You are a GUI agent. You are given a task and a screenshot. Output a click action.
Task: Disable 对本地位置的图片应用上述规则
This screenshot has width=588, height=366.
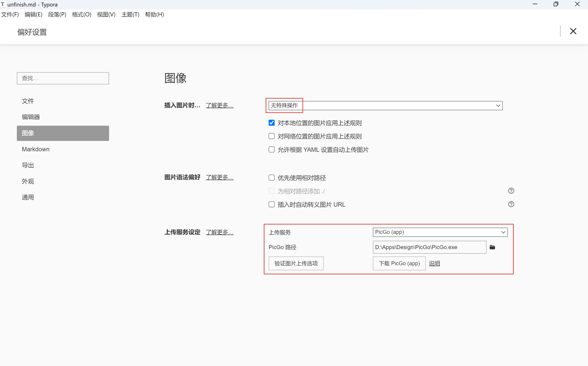point(271,123)
